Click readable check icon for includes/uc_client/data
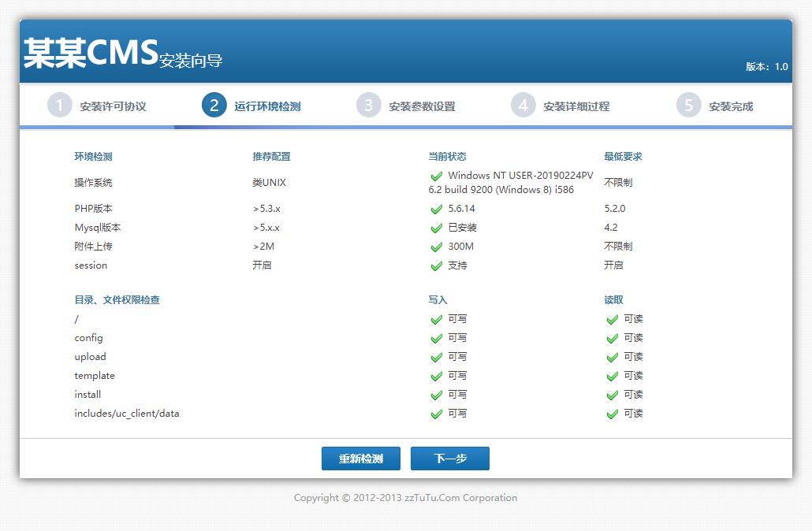The height and width of the screenshot is (531, 812). pyautogui.click(x=612, y=414)
